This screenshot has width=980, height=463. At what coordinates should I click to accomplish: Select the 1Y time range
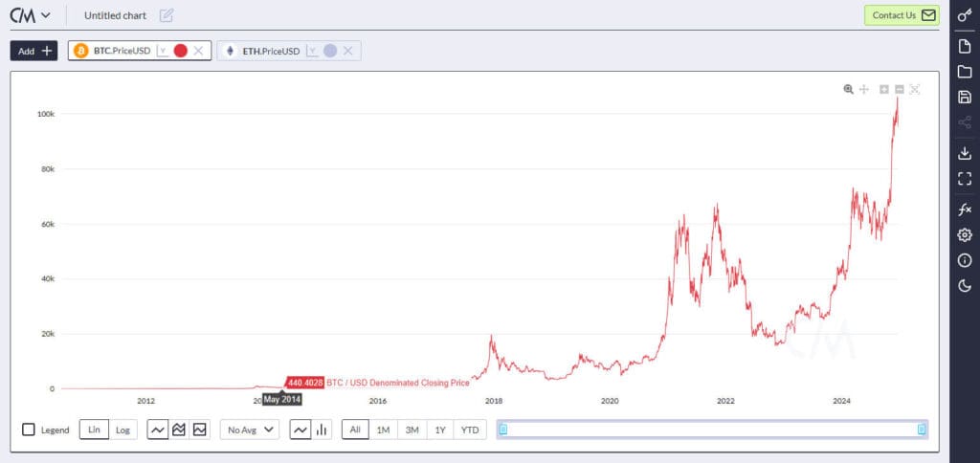coord(440,430)
